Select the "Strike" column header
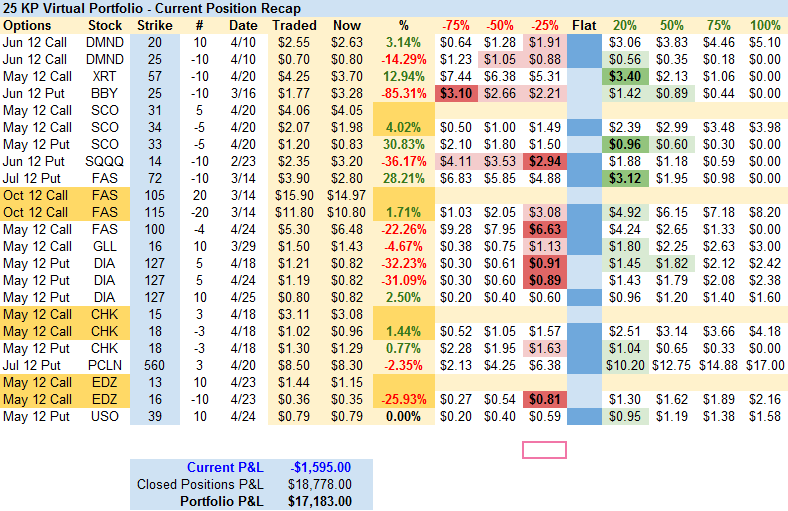Image resolution: width=788 pixels, height=511 pixels. tap(154, 25)
